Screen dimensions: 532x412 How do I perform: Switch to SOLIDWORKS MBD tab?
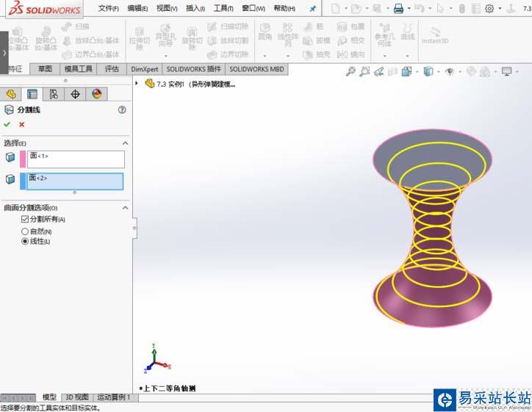(257, 69)
